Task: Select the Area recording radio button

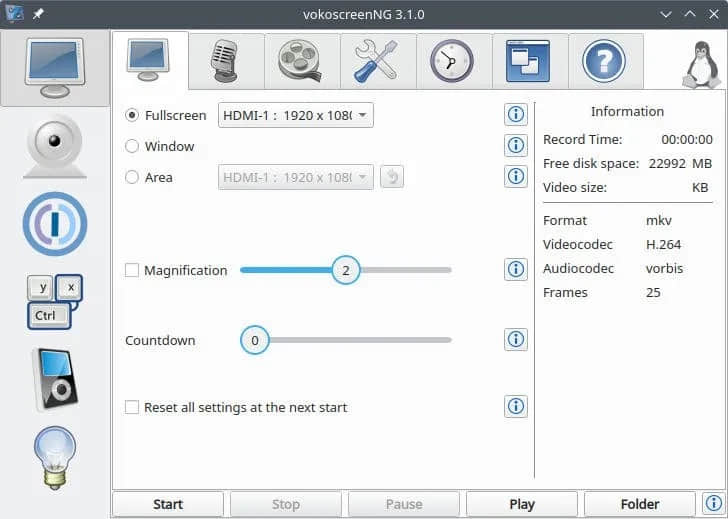Action: [132, 177]
